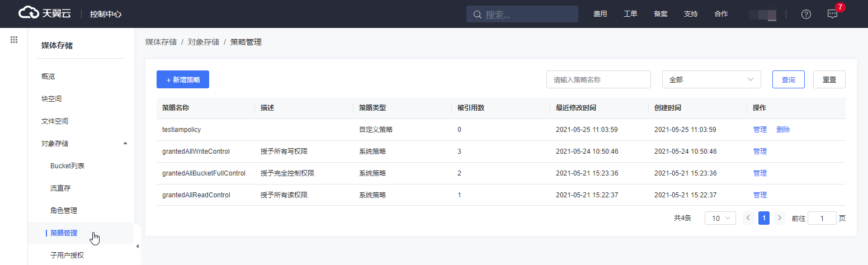The width and height of the screenshot is (868, 265).
Task: Manage the grantedAllWriteControl policy
Action: tap(759, 151)
